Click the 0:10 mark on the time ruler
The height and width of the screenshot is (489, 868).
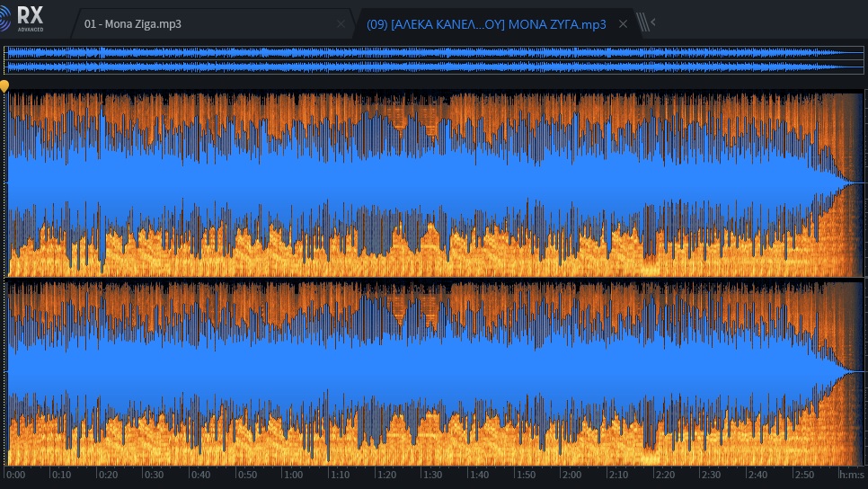60,475
